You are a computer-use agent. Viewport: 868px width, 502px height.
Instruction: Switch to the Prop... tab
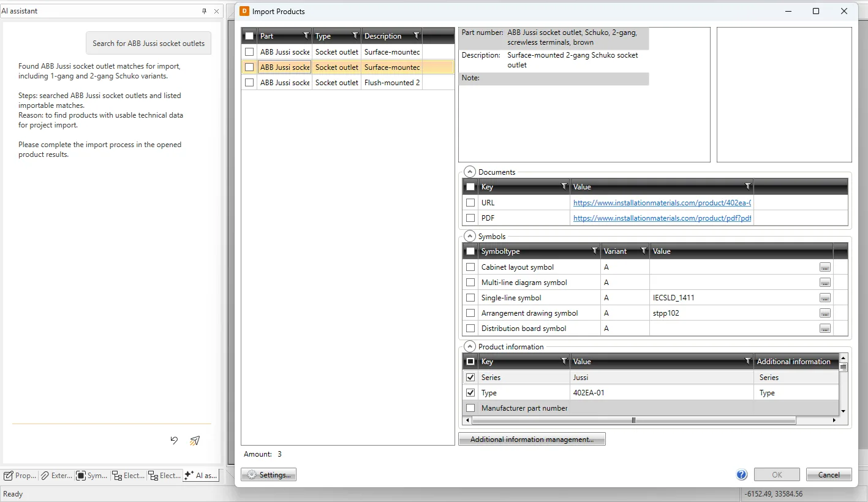coord(20,476)
